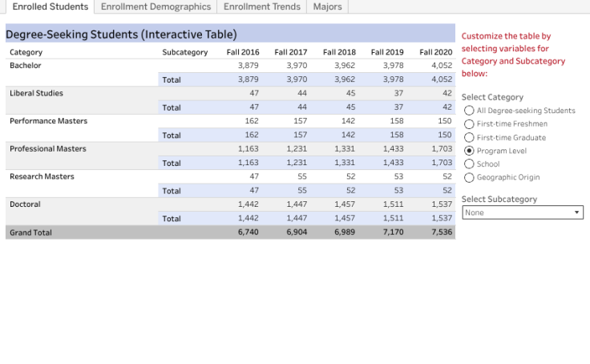Screen dimensions: 590x364
Task: Switch to the Enrollment Demographics tab
Action: coord(156,6)
